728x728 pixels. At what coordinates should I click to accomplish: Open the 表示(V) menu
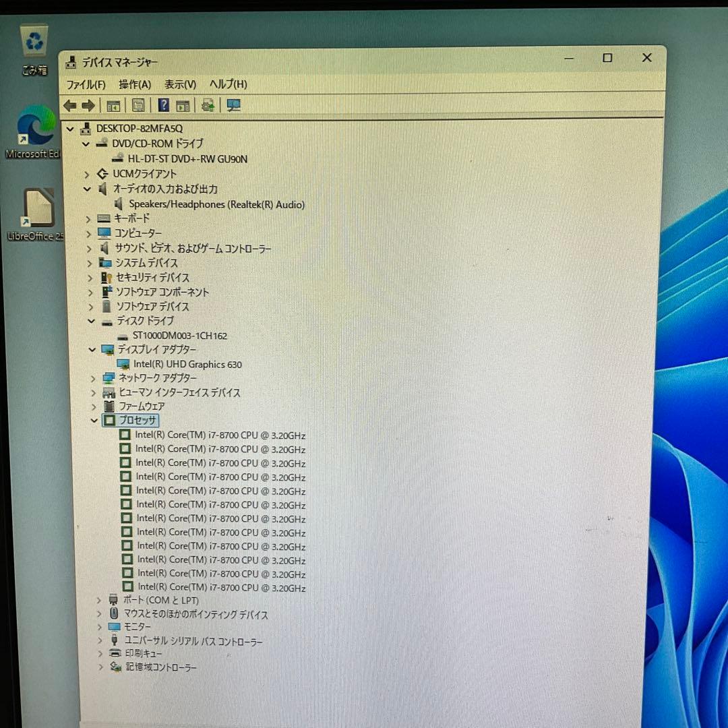pos(179,85)
